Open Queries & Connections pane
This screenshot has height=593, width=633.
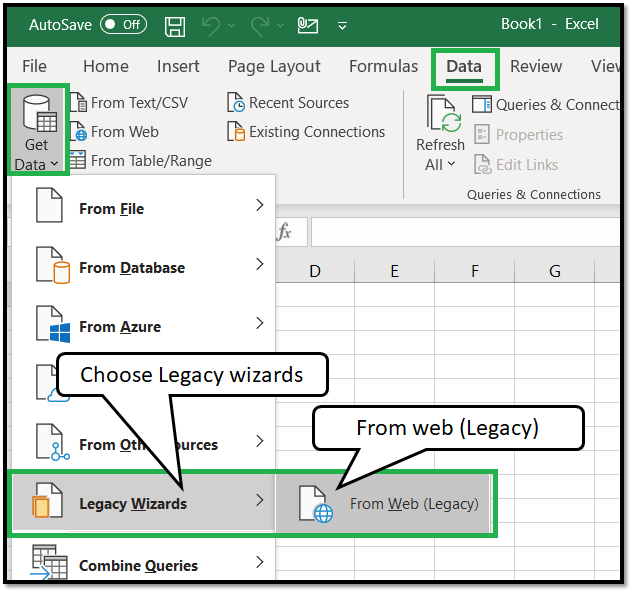tap(545, 105)
